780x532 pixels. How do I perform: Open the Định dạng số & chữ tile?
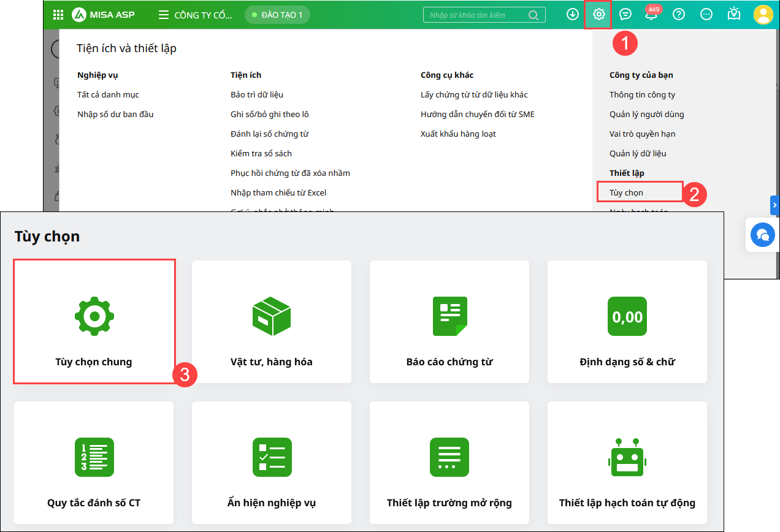coord(627,322)
